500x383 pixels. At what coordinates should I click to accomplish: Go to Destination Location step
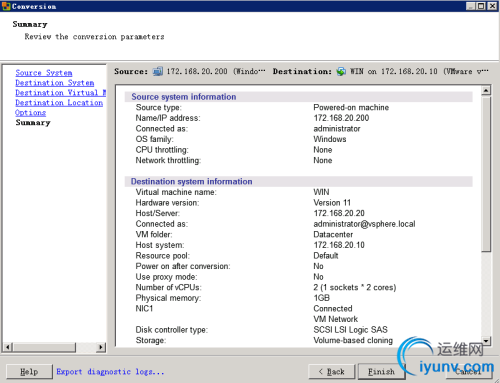point(59,103)
